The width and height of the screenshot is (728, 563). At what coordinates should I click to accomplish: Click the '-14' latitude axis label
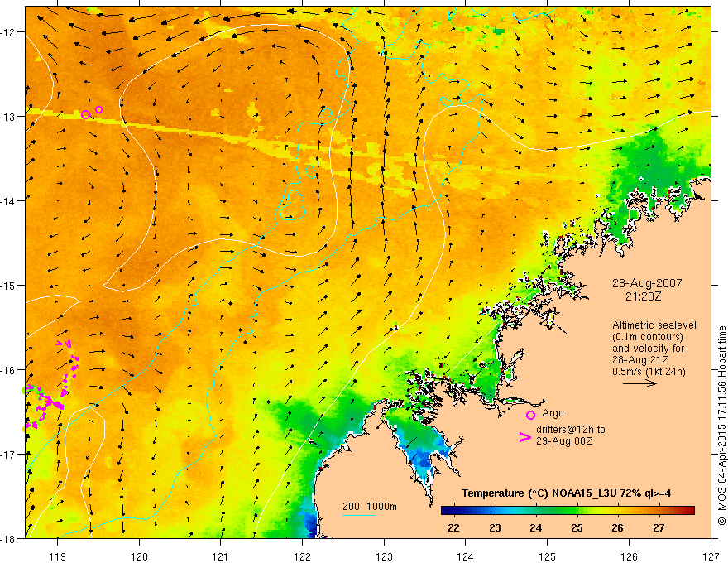8,200
